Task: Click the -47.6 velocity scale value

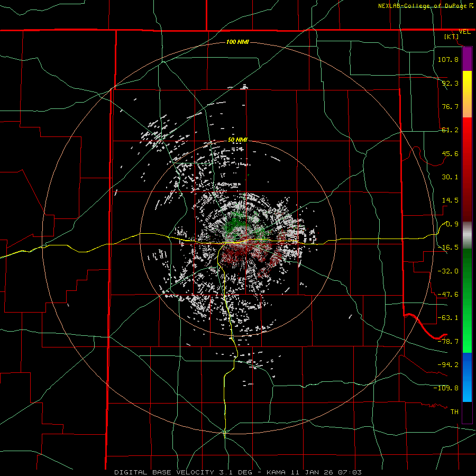Action: pos(448,294)
